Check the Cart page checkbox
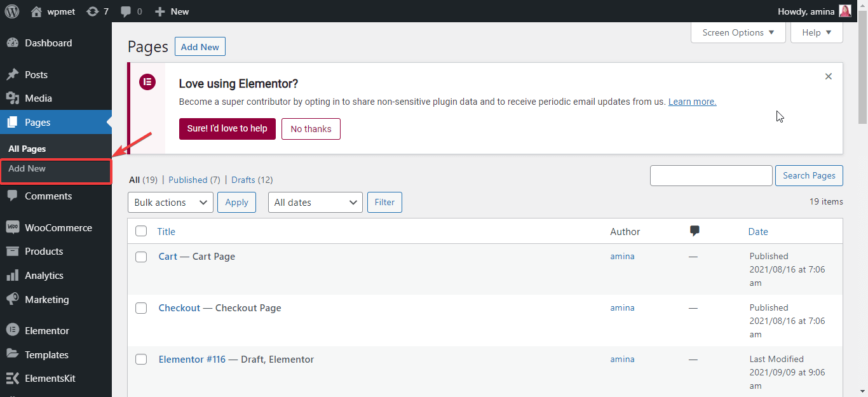 pos(141,257)
